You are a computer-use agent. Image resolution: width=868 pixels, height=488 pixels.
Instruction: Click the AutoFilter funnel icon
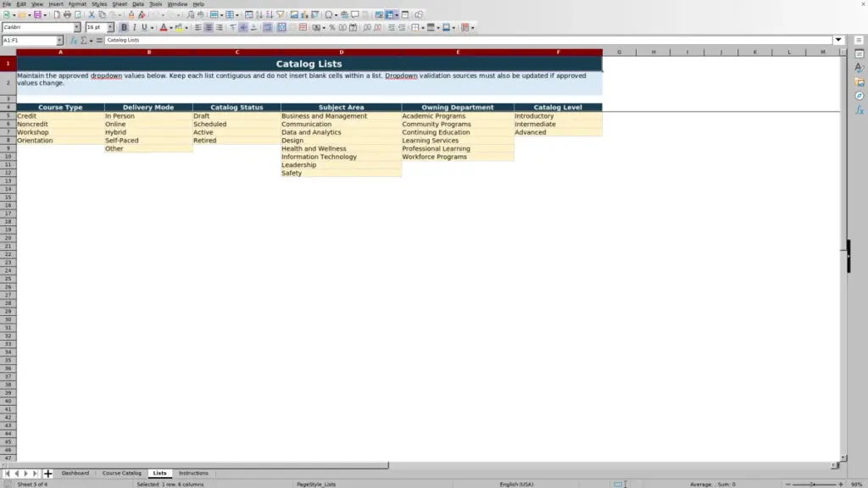pos(281,15)
